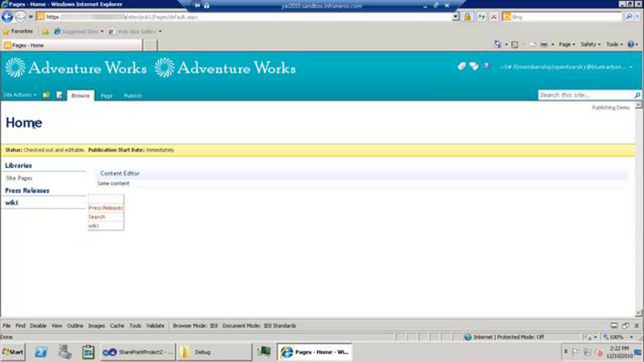Switch to the Publish ribbon tab
Image resolution: width=644 pixels, height=362 pixels.
(x=133, y=96)
